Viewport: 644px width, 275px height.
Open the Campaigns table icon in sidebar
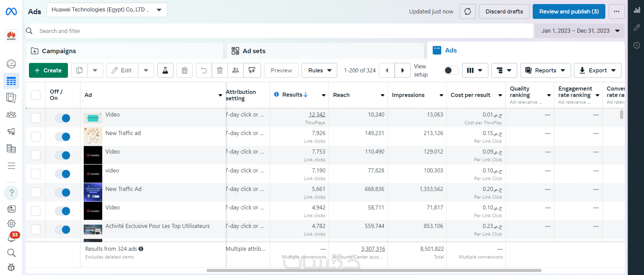click(x=11, y=81)
